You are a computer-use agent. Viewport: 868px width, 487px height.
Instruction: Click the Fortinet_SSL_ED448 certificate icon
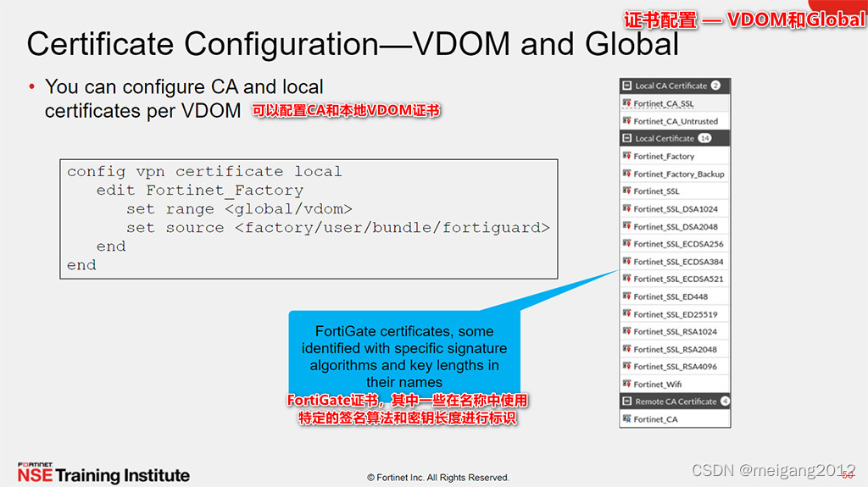pos(626,296)
